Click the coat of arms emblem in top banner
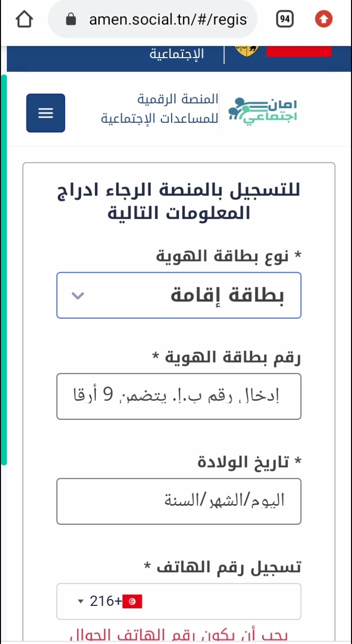 [x=247, y=50]
